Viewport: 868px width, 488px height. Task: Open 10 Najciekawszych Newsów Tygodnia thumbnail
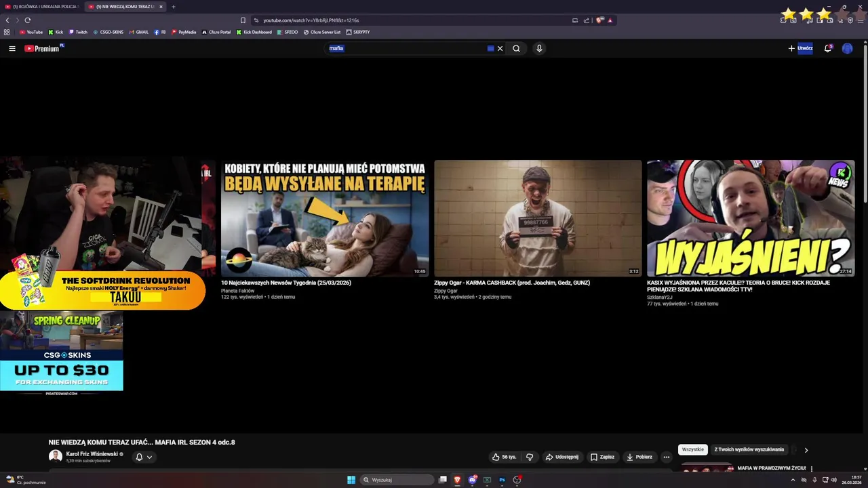coord(325,218)
